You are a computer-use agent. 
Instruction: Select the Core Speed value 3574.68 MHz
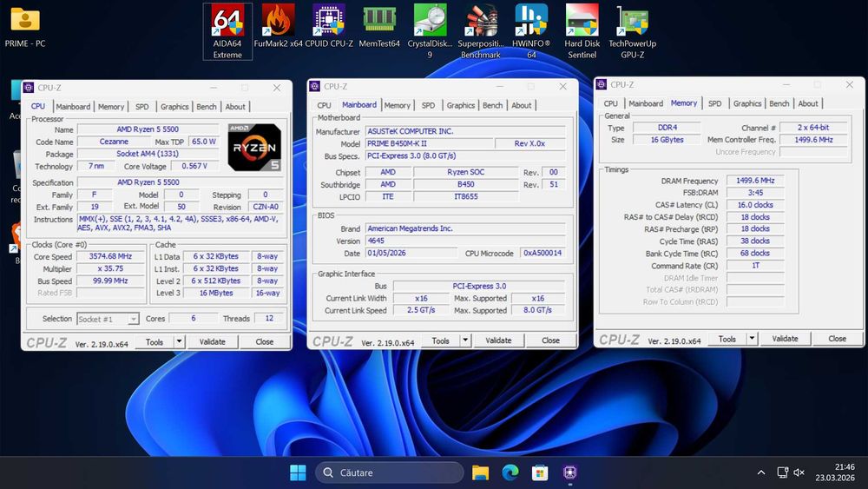point(111,256)
